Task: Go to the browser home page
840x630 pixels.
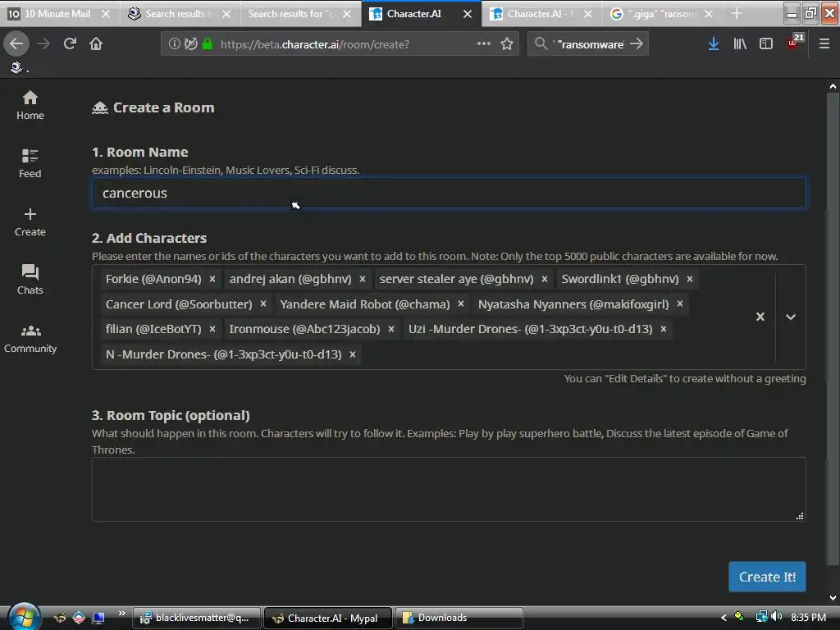Action: (96, 44)
